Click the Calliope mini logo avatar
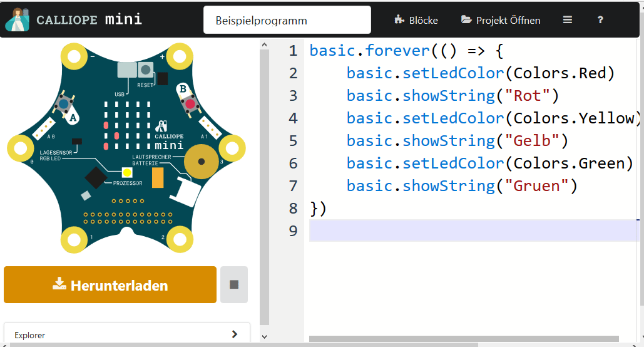 18,20
